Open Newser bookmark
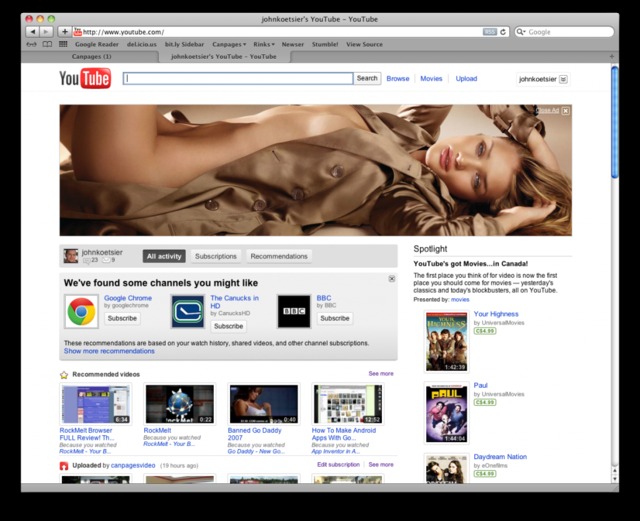This screenshot has width=640, height=521. click(293, 44)
